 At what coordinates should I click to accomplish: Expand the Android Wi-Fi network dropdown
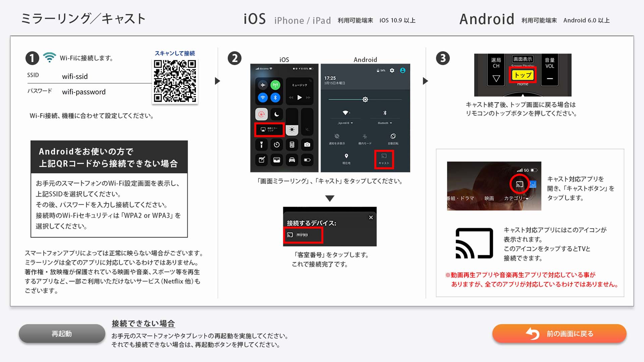coord(345,123)
